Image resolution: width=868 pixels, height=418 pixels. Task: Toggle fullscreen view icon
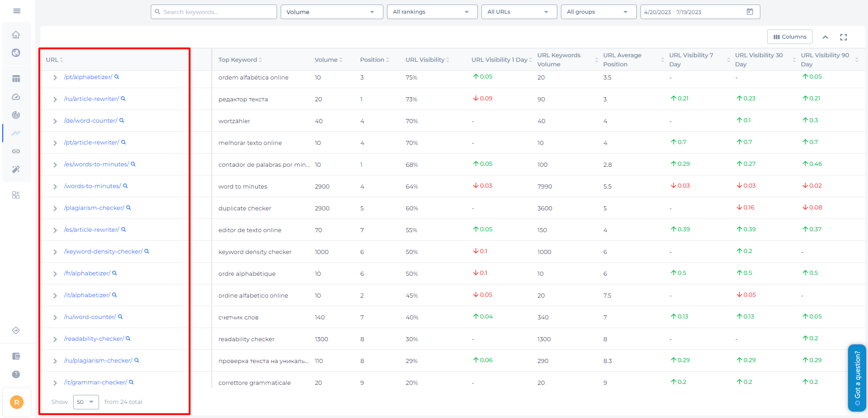(x=843, y=37)
